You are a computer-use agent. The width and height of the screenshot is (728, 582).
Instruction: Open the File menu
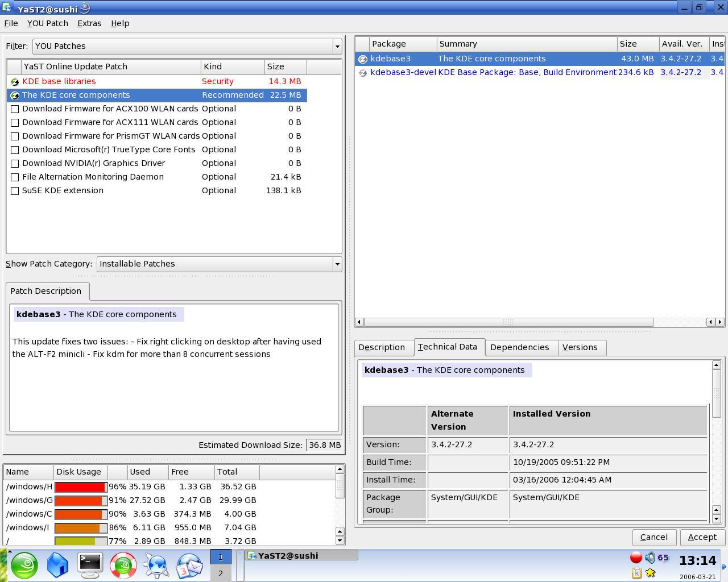click(11, 23)
